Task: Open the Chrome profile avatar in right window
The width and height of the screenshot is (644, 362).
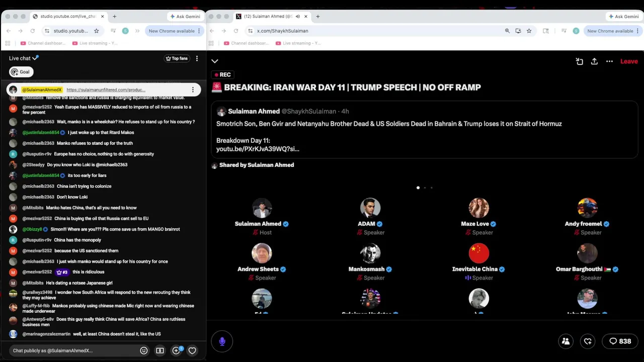Action: tap(576, 31)
